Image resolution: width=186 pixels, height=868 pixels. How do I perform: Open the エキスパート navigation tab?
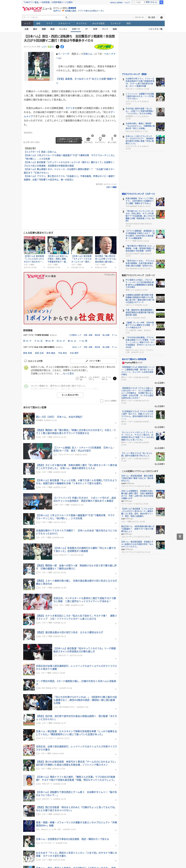point(64,24)
